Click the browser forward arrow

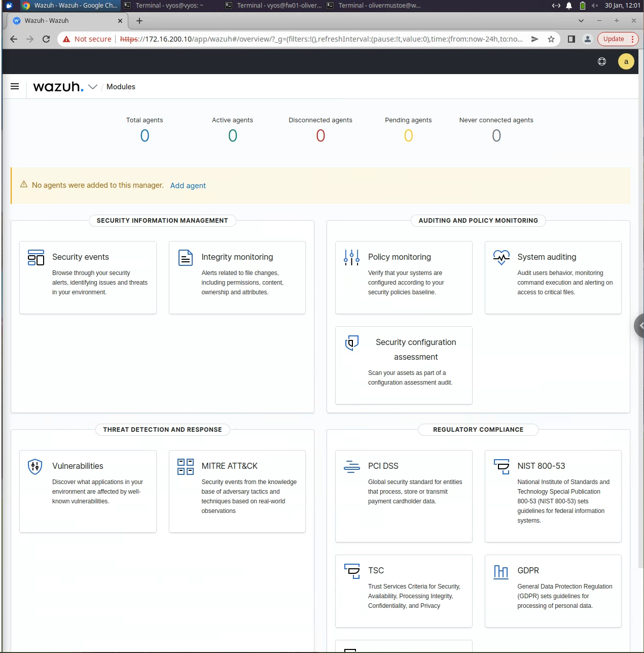(x=30, y=39)
